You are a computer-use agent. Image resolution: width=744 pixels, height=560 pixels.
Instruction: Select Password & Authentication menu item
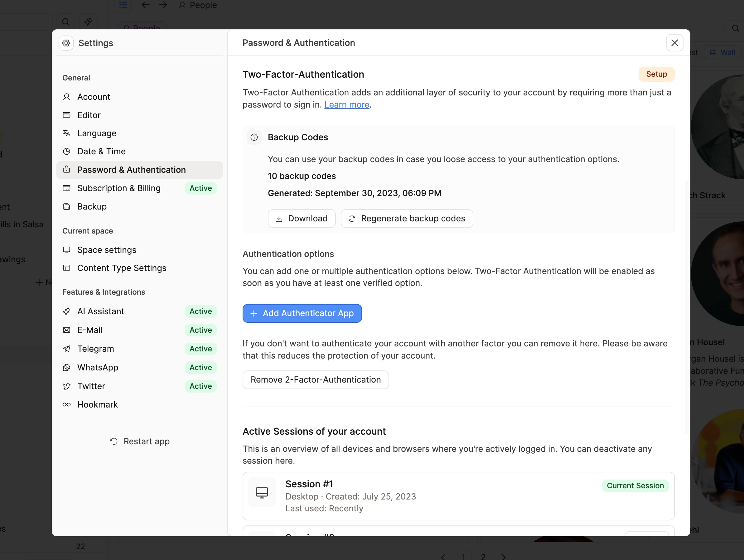click(x=131, y=169)
